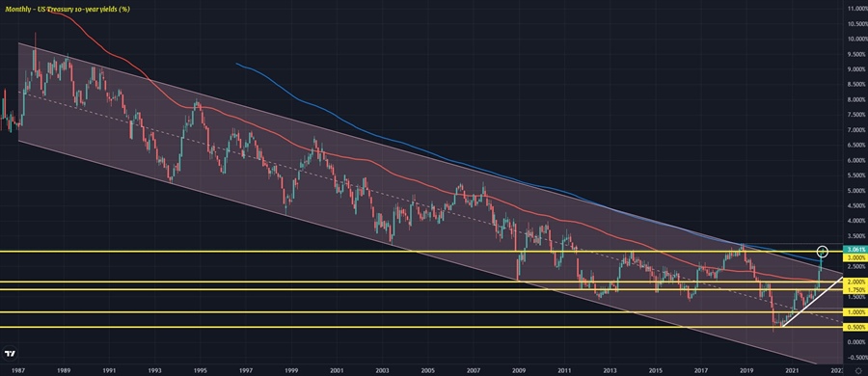The image size is (868, 376).
Task: Click the TradingView logo badge
Action: click(10, 354)
